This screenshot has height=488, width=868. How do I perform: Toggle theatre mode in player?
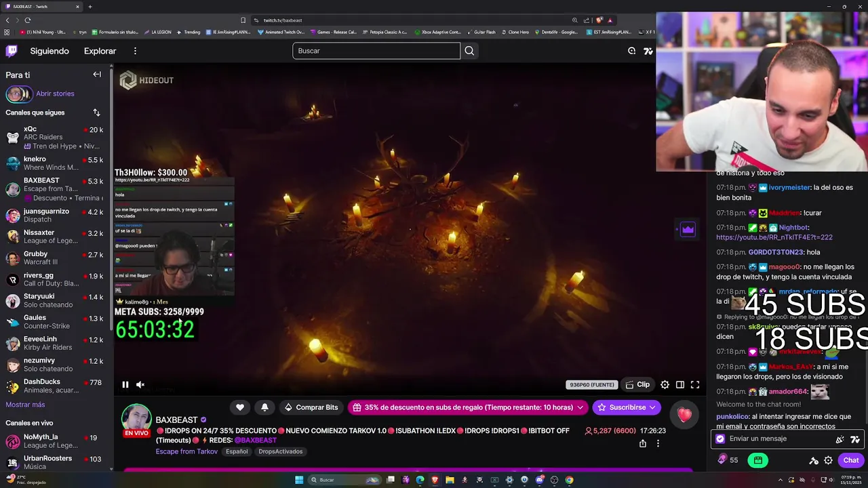tap(680, 385)
